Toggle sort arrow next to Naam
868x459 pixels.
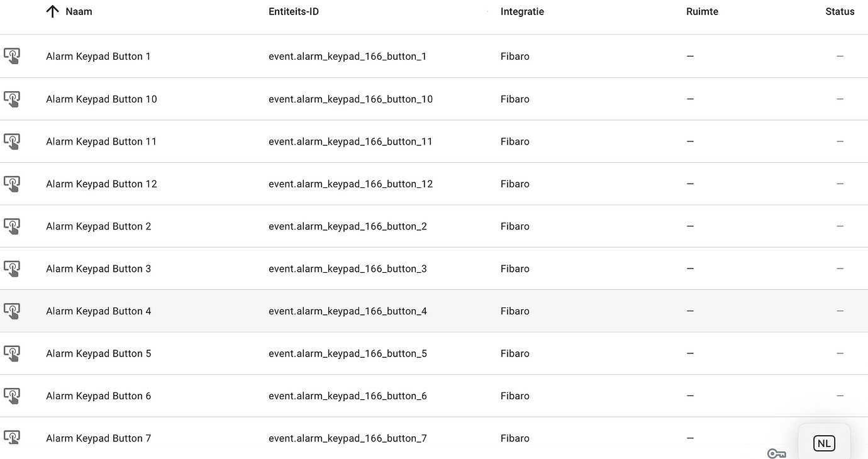tap(53, 11)
